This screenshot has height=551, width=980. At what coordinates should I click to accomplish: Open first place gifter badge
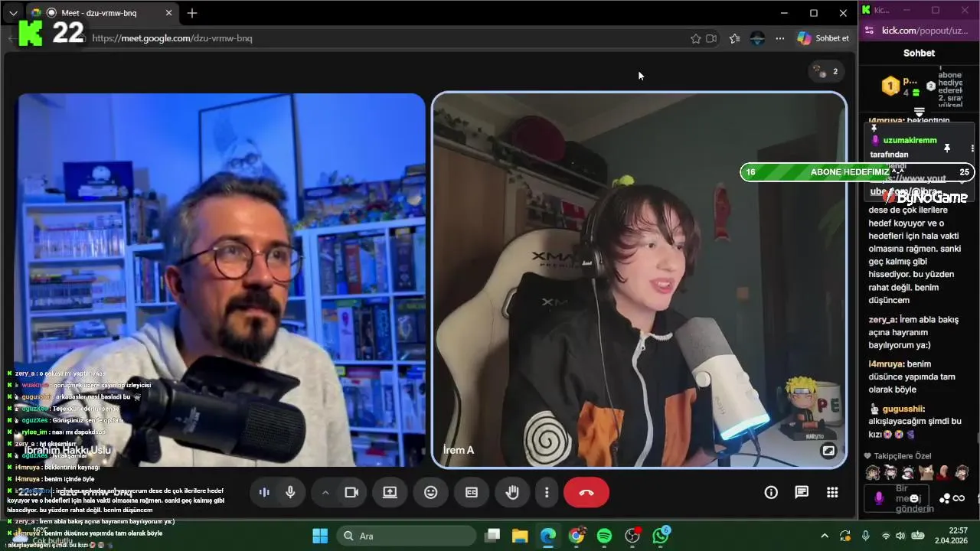click(890, 86)
